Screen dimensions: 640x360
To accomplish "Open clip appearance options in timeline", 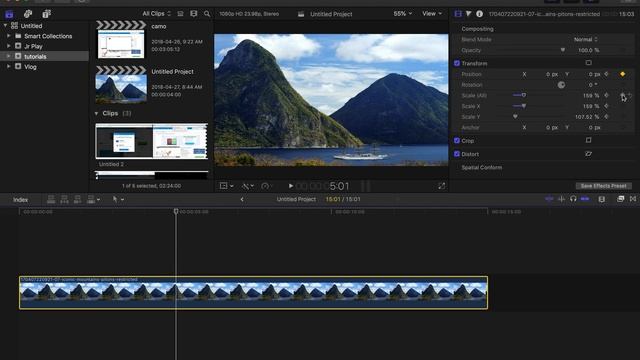I will tap(602, 199).
